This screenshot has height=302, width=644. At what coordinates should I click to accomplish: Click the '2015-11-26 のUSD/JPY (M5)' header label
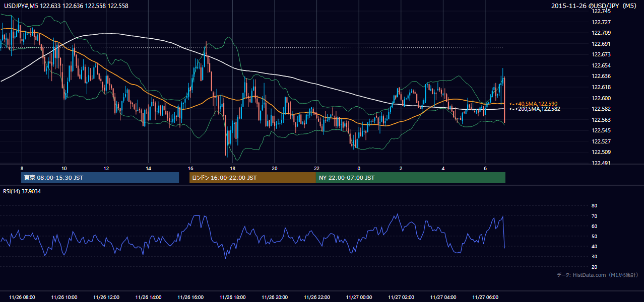click(595, 6)
